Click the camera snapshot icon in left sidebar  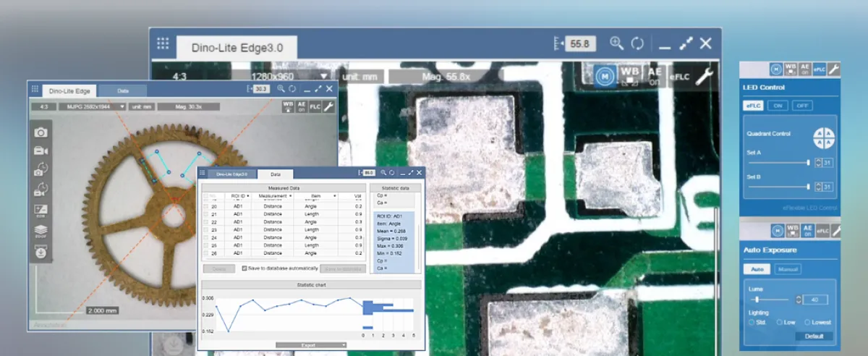click(41, 132)
